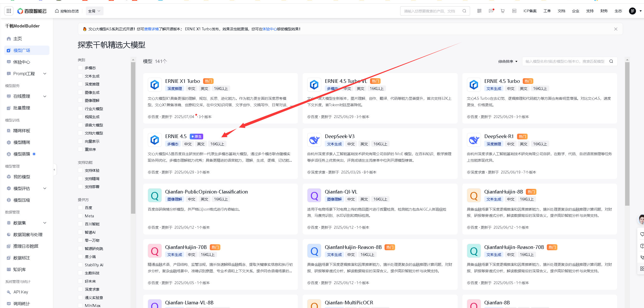The image size is (644, 308).
Task: Open the ERNIE 4.5 model title
Action: (176, 136)
